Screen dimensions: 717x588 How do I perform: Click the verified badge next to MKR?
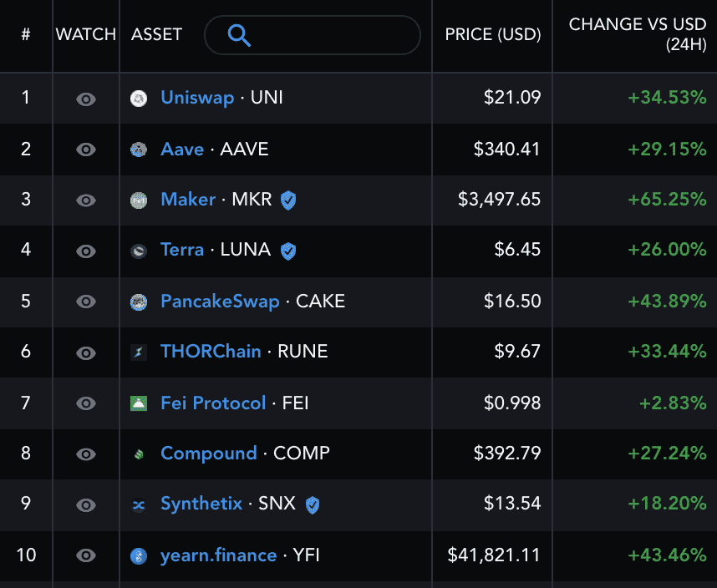287,200
